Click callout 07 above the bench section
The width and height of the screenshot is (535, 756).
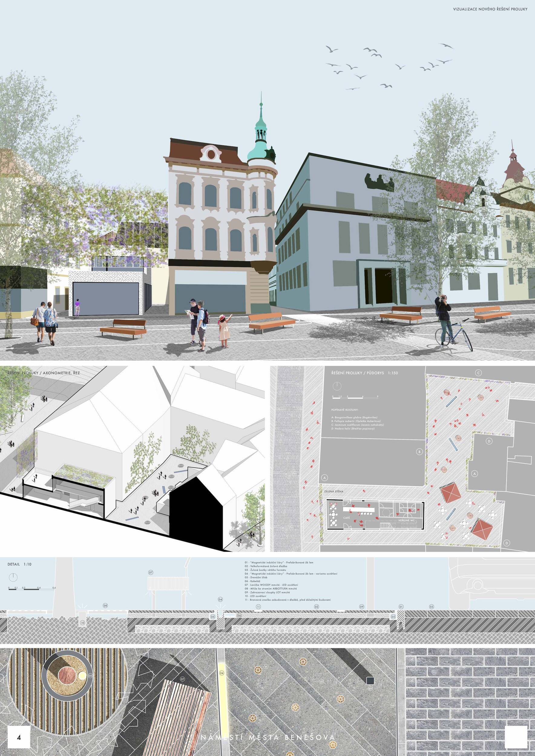click(151, 572)
